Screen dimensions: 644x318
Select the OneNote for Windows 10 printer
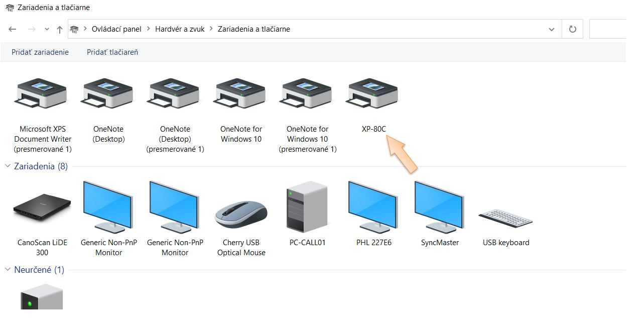click(x=241, y=94)
